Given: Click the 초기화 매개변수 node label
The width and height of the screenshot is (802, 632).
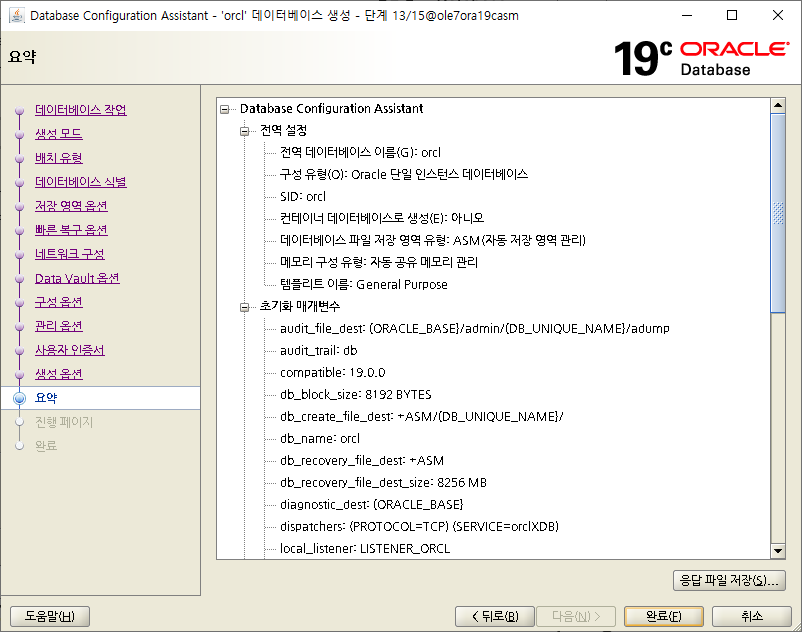Looking at the screenshot, I should point(300,306).
